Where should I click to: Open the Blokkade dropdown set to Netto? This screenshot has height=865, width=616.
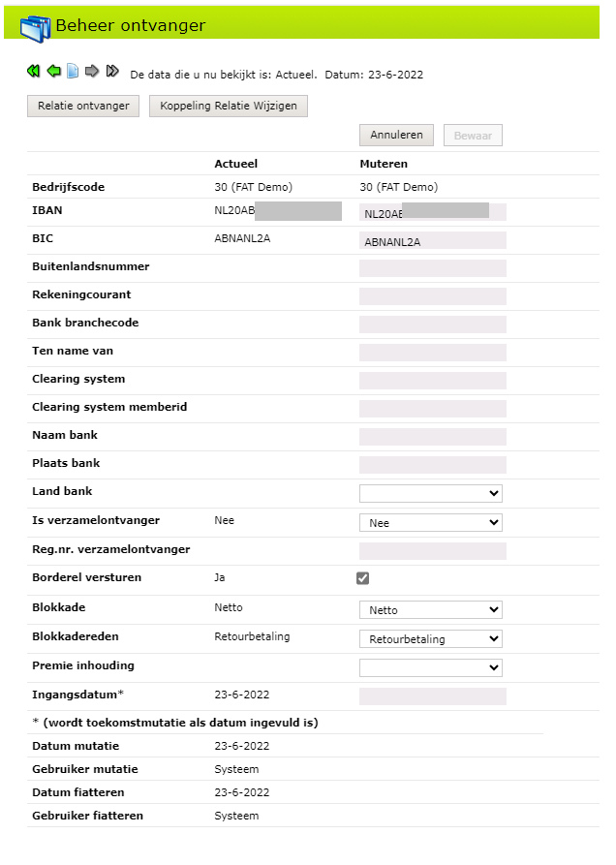pyautogui.click(x=431, y=610)
